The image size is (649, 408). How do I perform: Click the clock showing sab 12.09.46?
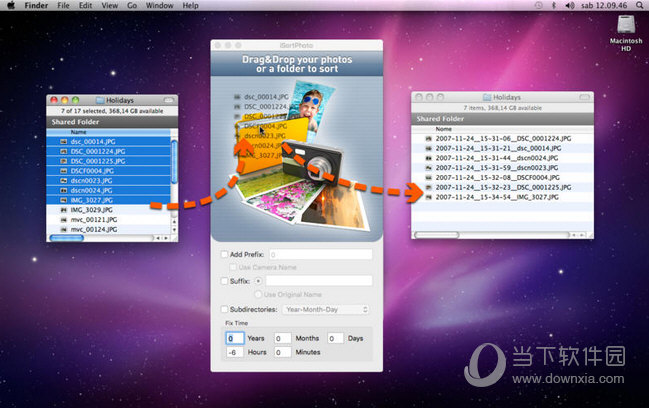(604, 5)
